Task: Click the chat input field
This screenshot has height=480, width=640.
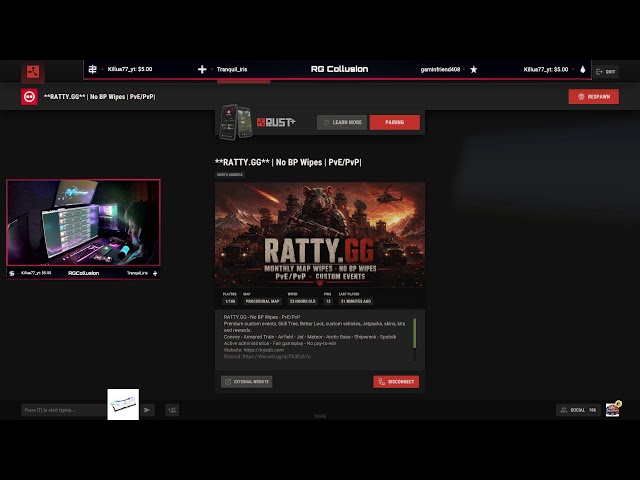Action: [64, 410]
